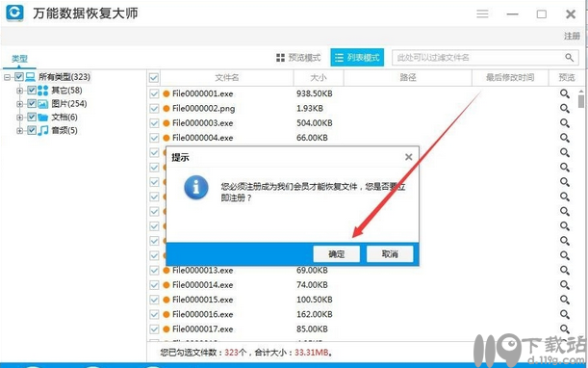Click the hamburger menu icon in title bar
Viewport: 588px width, 368px height.
[482, 13]
